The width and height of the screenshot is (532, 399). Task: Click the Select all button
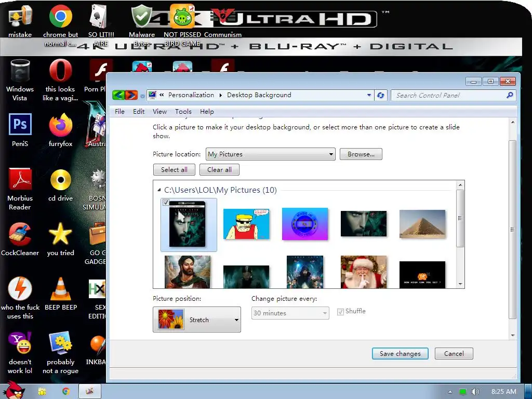click(x=174, y=170)
